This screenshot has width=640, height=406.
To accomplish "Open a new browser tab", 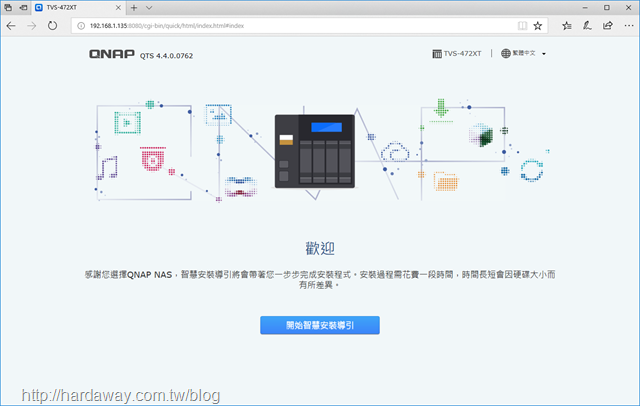I will [x=134, y=7].
